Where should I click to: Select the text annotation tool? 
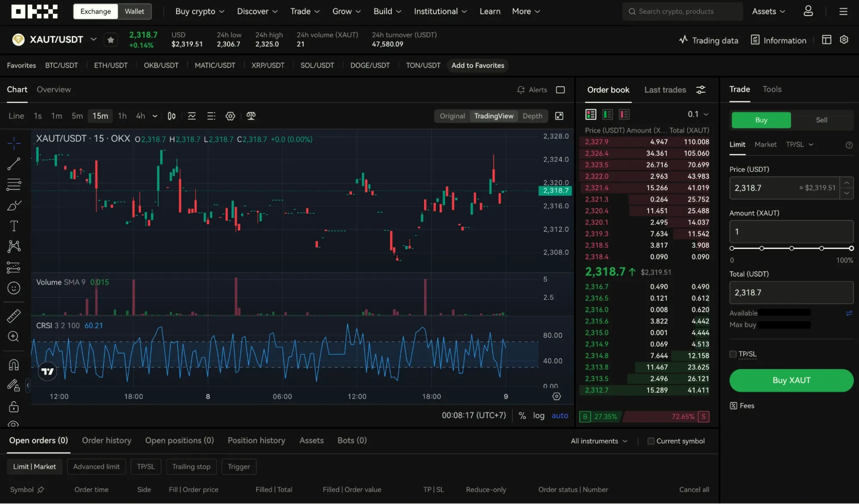[14, 226]
